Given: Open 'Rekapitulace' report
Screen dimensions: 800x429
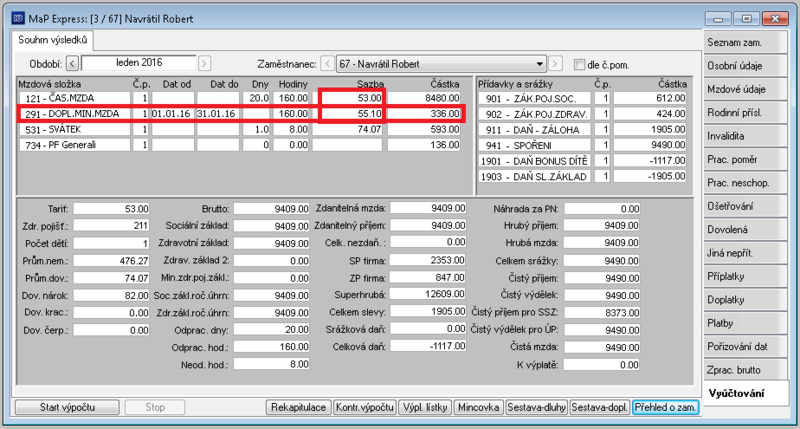Looking at the screenshot, I should 298,407.
